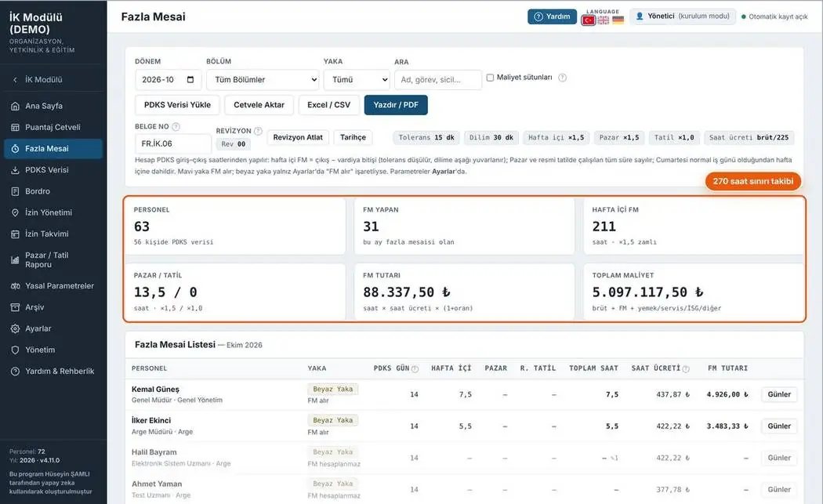Select the German flag language icon
Image resolution: width=823 pixels, height=504 pixels.
tap(618, 20)
